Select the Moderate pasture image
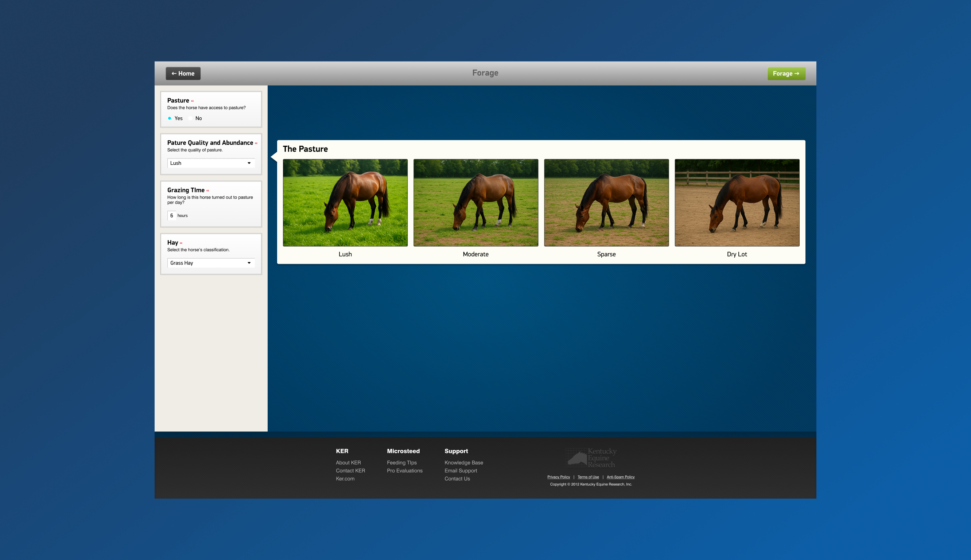Screen dimensions: 971x560 click(x=475, y=203)
